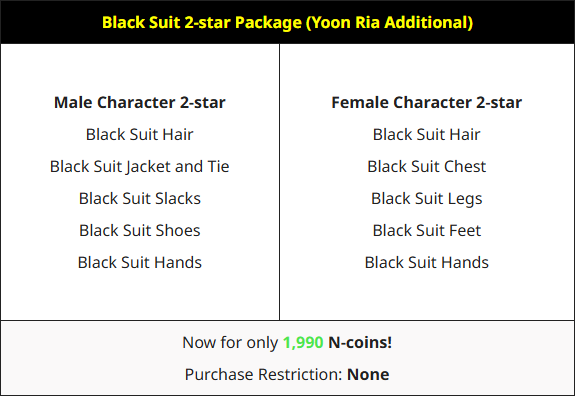Select the Male Character 2-star heading
The width and height of the screenshot is (575, 396).
140,102
